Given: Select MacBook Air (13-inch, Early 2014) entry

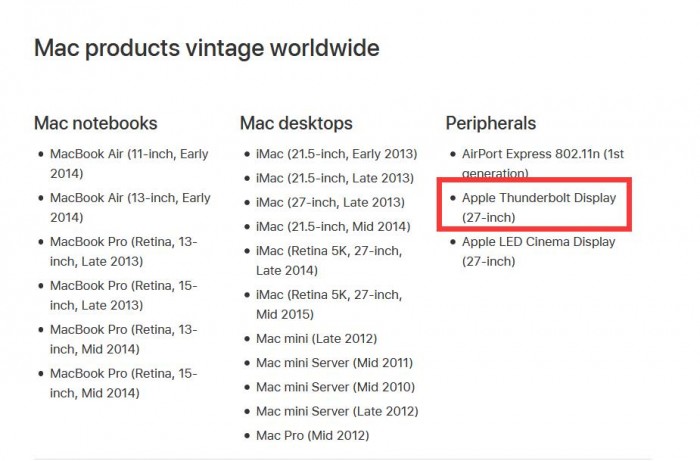Looking at the screenshot, I should [130, 207].
